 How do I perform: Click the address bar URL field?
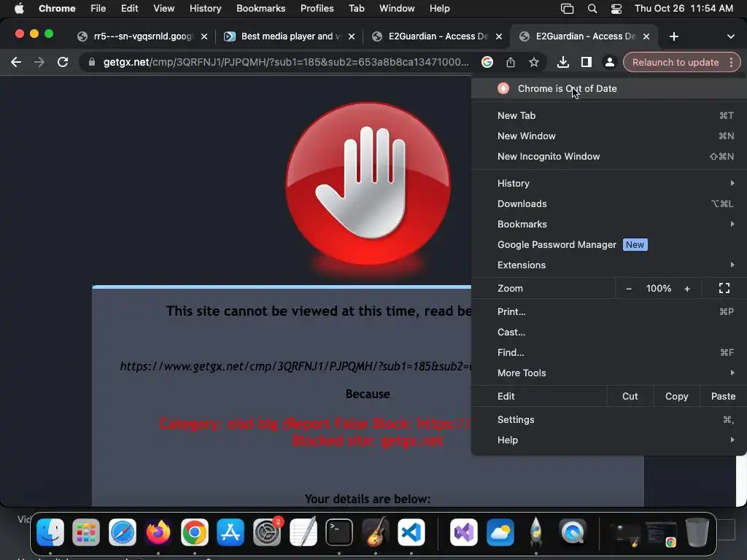tap(286, 63)
